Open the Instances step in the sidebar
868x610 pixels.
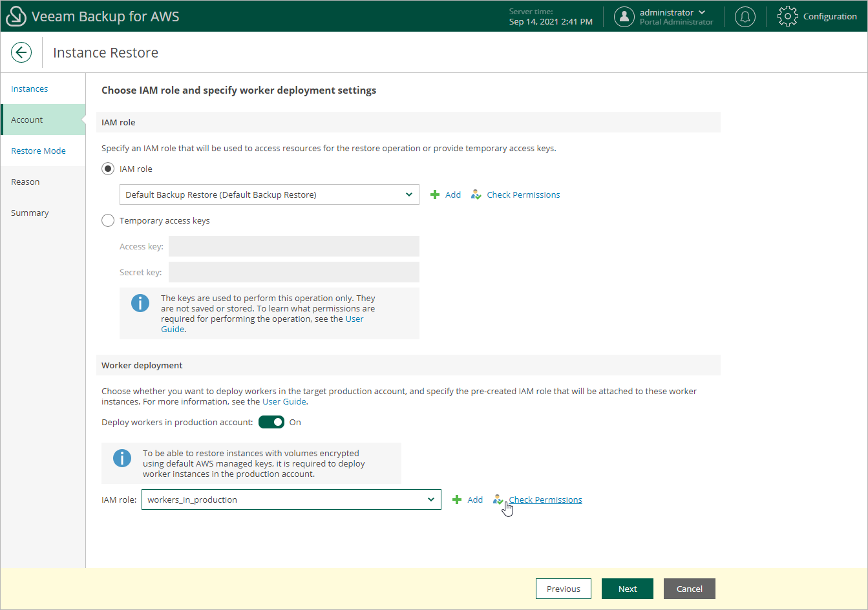point(30,89)
